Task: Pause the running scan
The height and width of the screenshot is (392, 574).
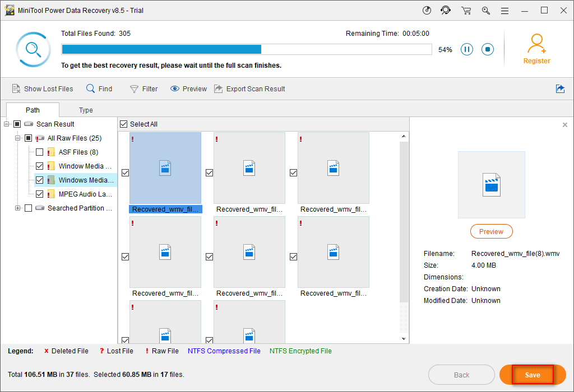Action: coord(467,49)
